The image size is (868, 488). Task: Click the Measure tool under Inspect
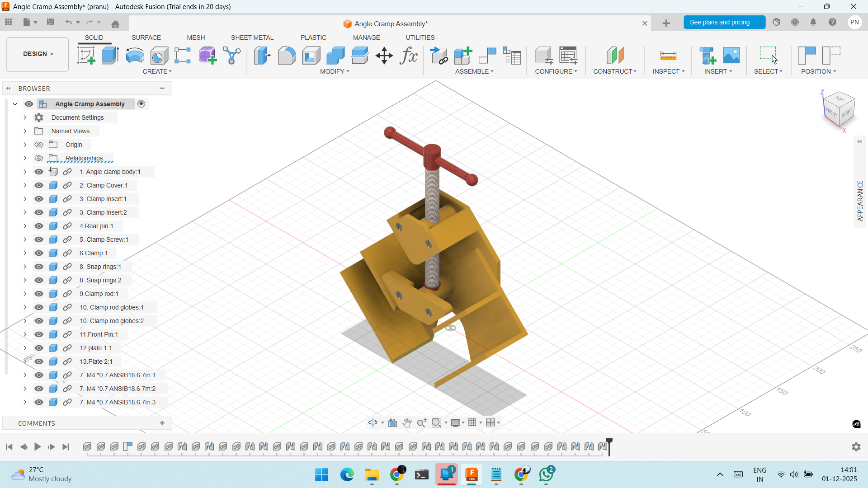[668, 56]
